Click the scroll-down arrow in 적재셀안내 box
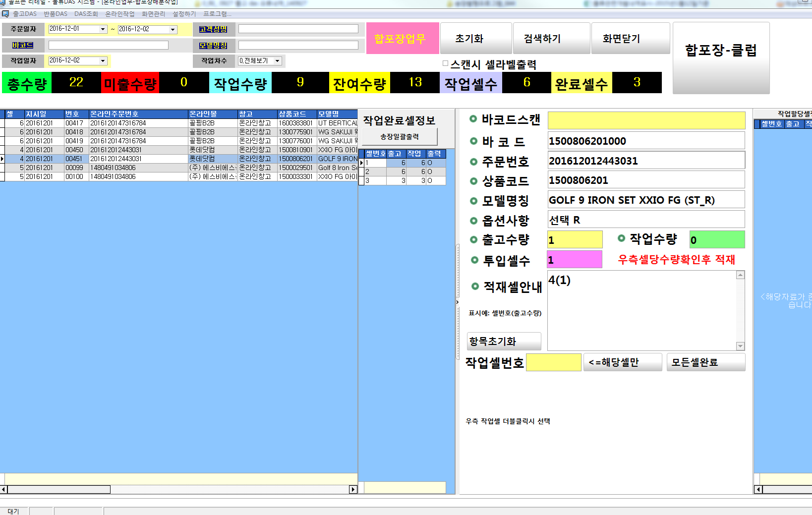Image resolution: width=812 pixels, height=515 pixels. 740,346
